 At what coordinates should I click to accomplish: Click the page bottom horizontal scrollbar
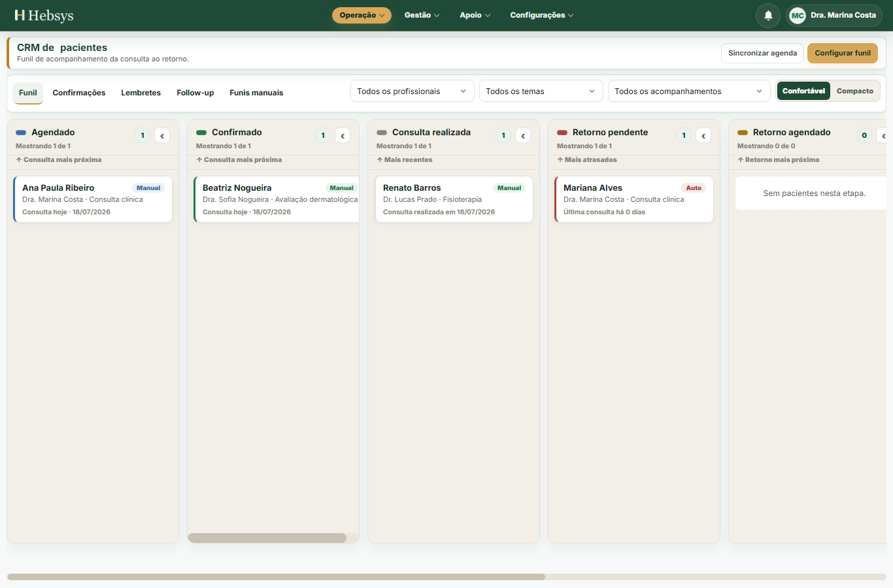coord(276,577)
